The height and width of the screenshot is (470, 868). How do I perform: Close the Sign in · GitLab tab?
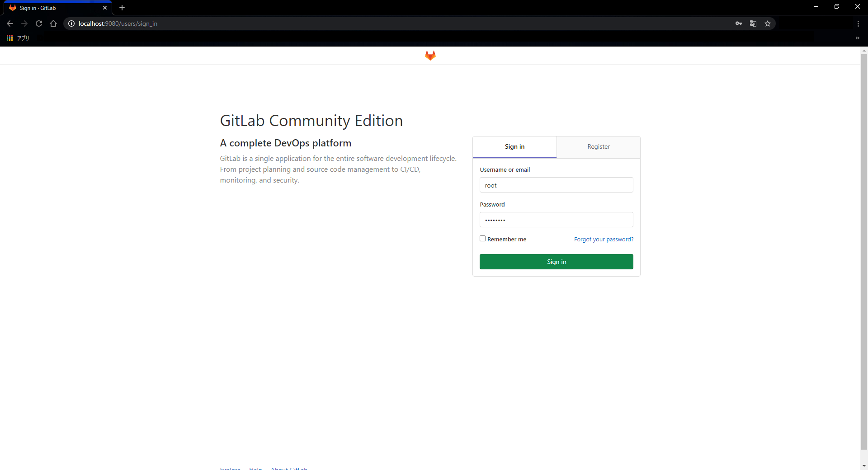(105, 8)
